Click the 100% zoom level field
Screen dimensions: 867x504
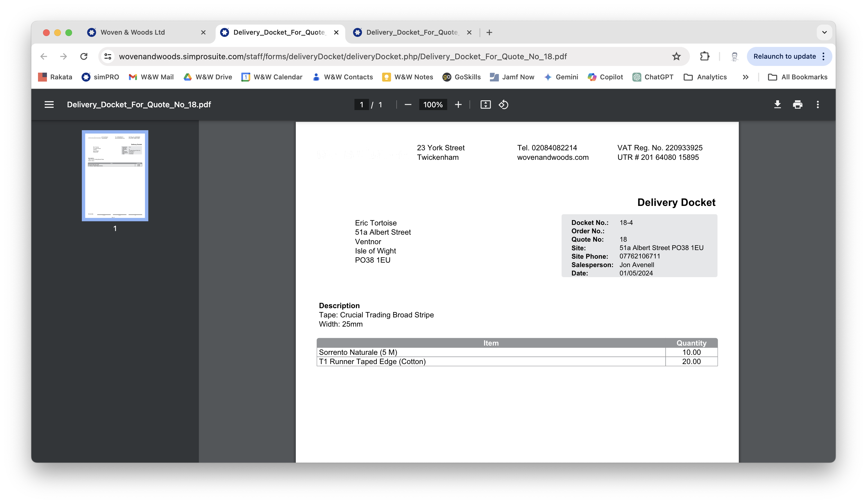click(433, 104)
